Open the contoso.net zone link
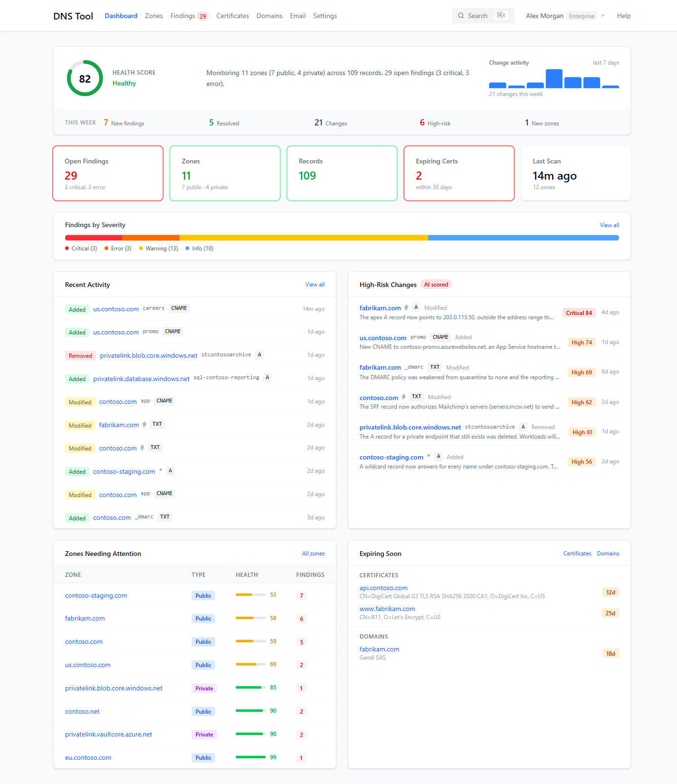 tap(82, 711)
